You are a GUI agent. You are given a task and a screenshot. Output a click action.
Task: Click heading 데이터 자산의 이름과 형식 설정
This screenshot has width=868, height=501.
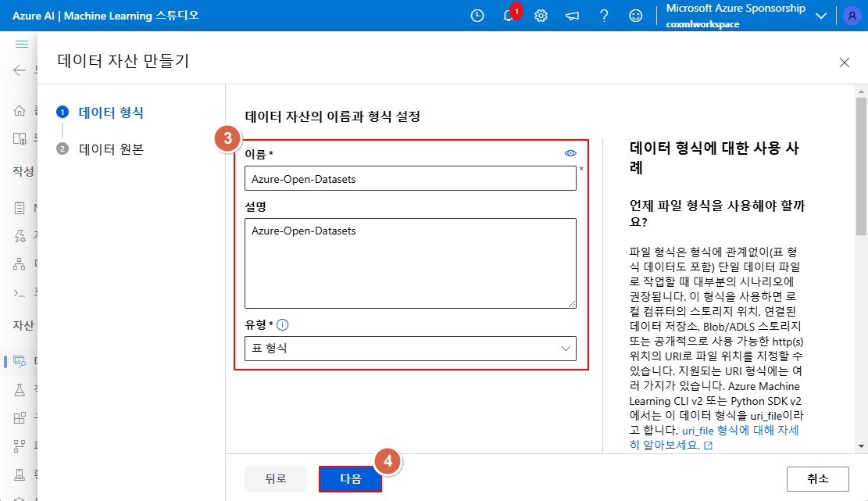(333, 116)
